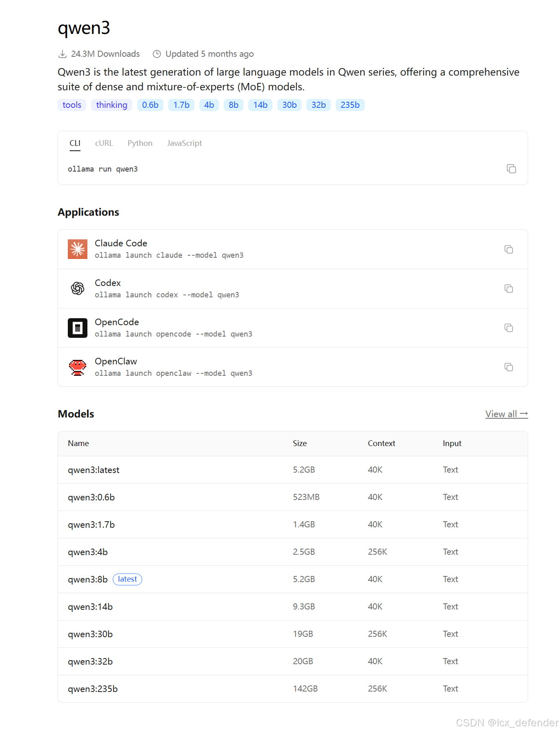This screenshot has height=732, width=560.
Task: Choose the 1.7b size tag
Action: point(181,105)
